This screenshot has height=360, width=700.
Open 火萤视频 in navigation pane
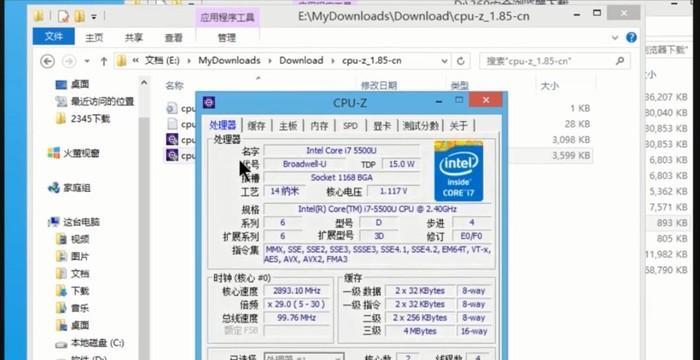click(x=74, y=153)
